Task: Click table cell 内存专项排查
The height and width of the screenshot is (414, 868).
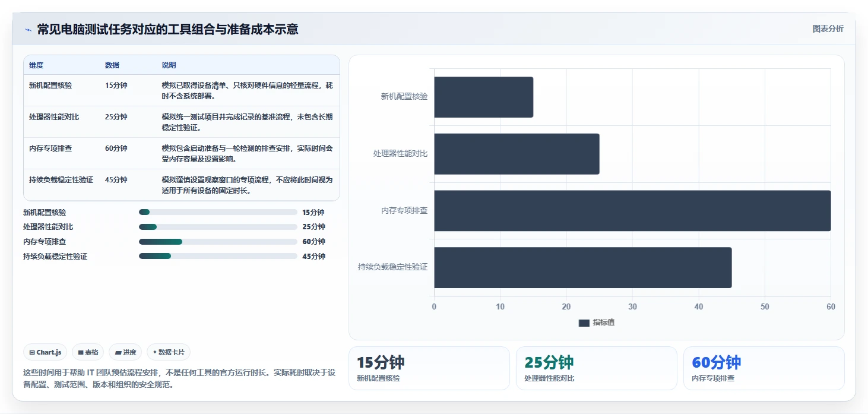Action: point(50,148)
